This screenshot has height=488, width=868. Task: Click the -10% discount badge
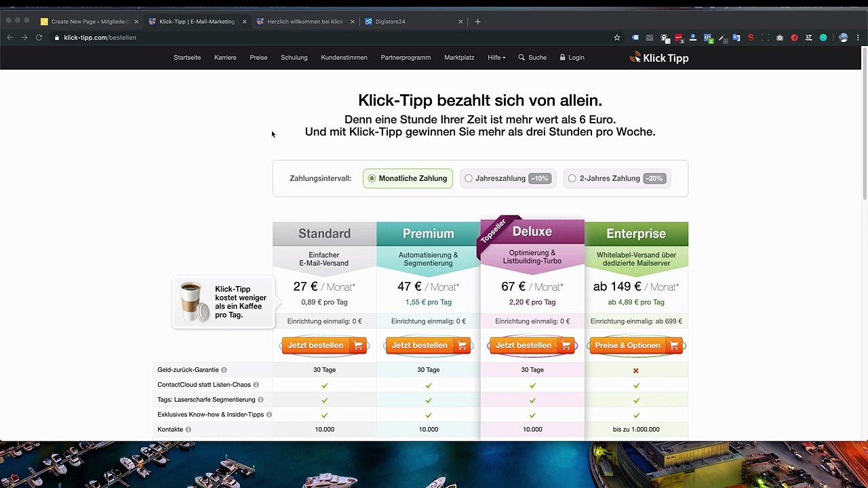point(539,178)
